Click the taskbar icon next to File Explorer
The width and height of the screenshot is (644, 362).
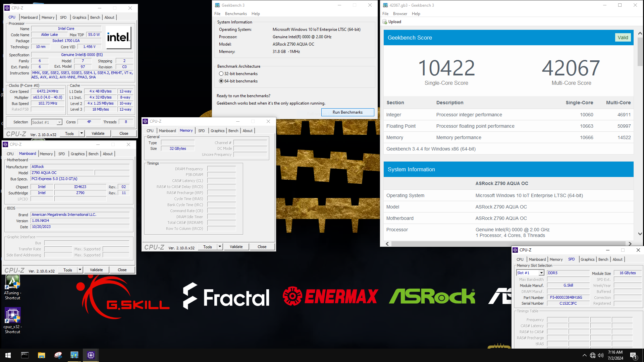click(58, 355)
